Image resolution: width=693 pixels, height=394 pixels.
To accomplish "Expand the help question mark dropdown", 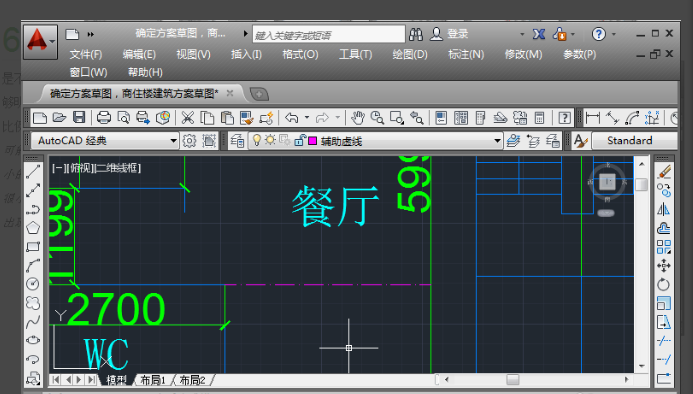I will tap(614, 34).
